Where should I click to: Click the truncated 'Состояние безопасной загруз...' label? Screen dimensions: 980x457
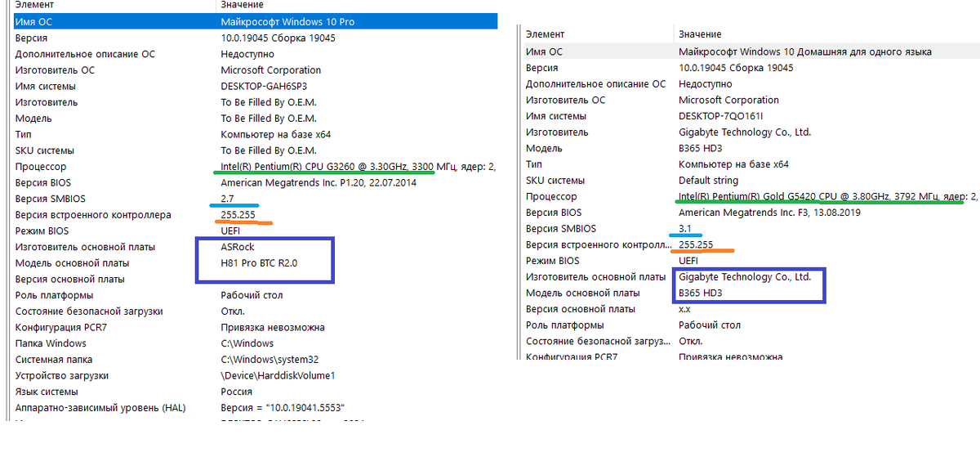click(596, 341)
